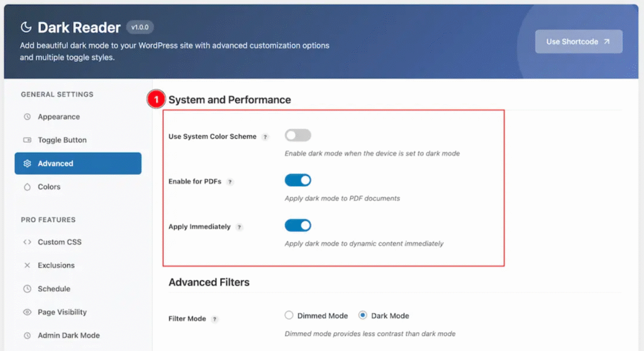
Task: Click the Toggle Button sidebar icon
Action: pyautogui.click(x=27, y=140)
